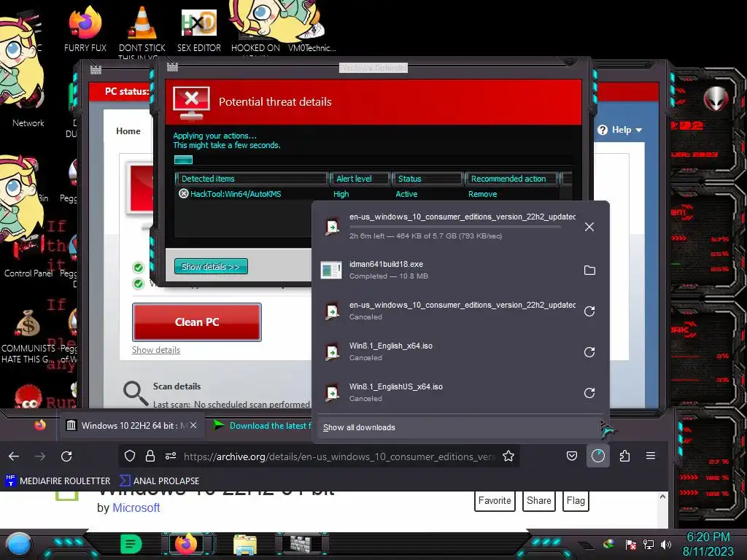Bookmark this page with the star icon
The width and height of the screenshot is (747, 560).
point(508,456)
